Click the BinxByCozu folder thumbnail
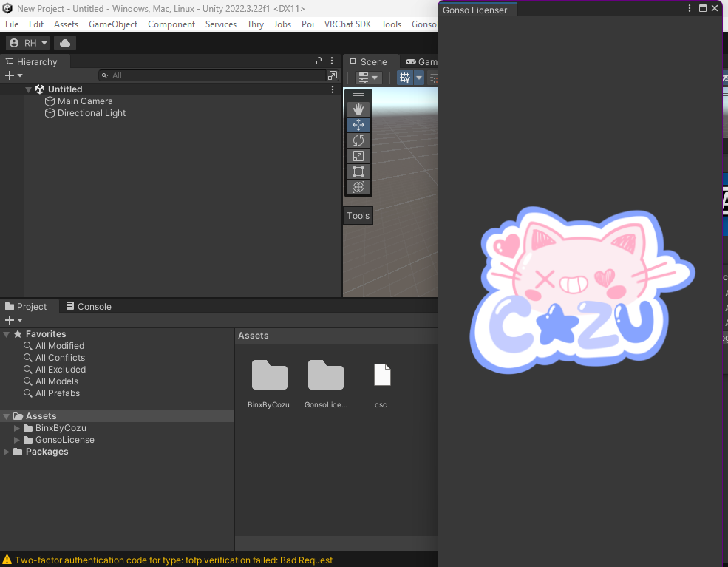 click(269, 376)
